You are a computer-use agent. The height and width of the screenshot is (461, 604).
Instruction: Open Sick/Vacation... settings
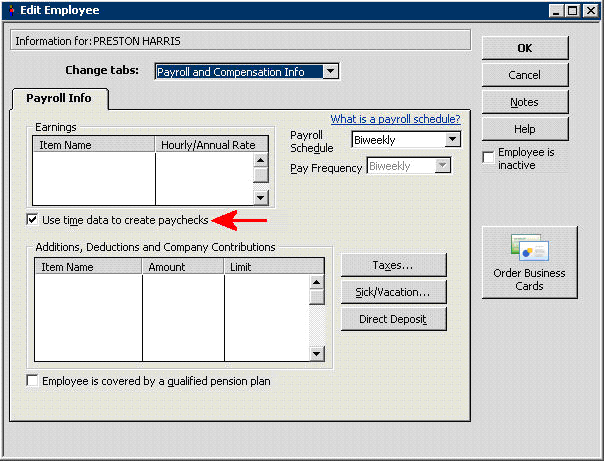[393, 292]
